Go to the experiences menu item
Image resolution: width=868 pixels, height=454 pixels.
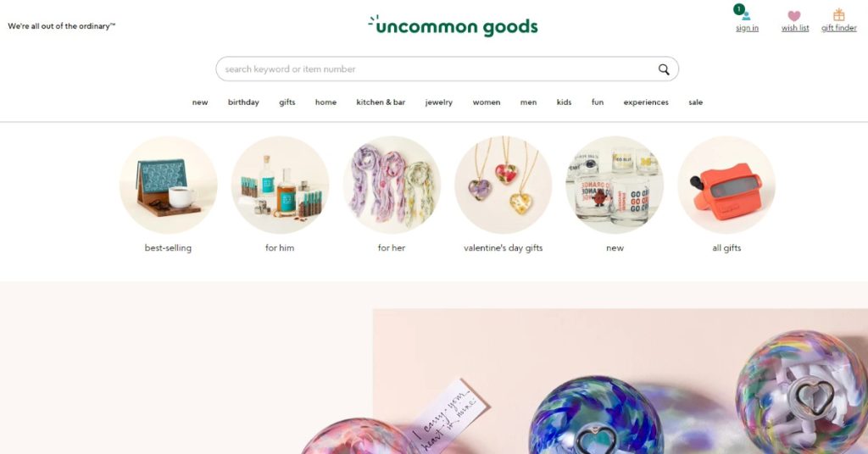[646, 102]
